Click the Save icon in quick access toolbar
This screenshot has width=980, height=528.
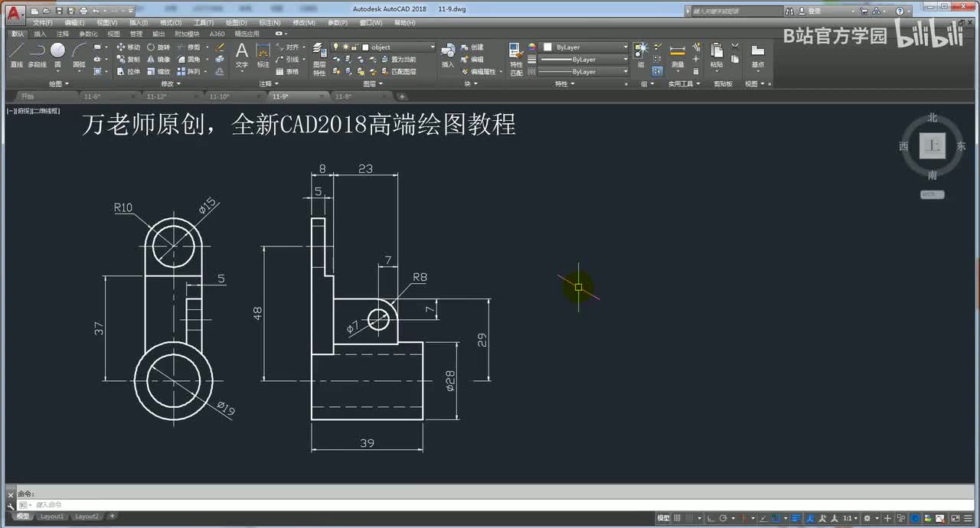tap(59, 11)
